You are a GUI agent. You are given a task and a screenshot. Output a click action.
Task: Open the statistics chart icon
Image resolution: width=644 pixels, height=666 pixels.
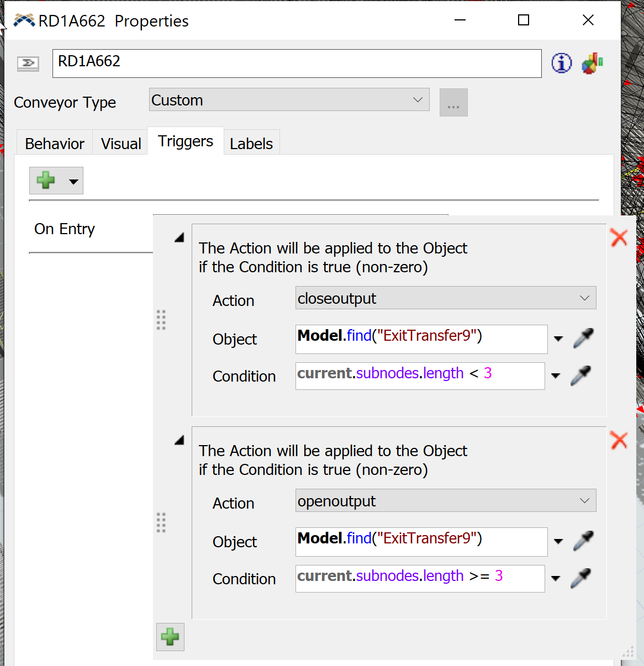pyautogui.click(x=592, y=64)
